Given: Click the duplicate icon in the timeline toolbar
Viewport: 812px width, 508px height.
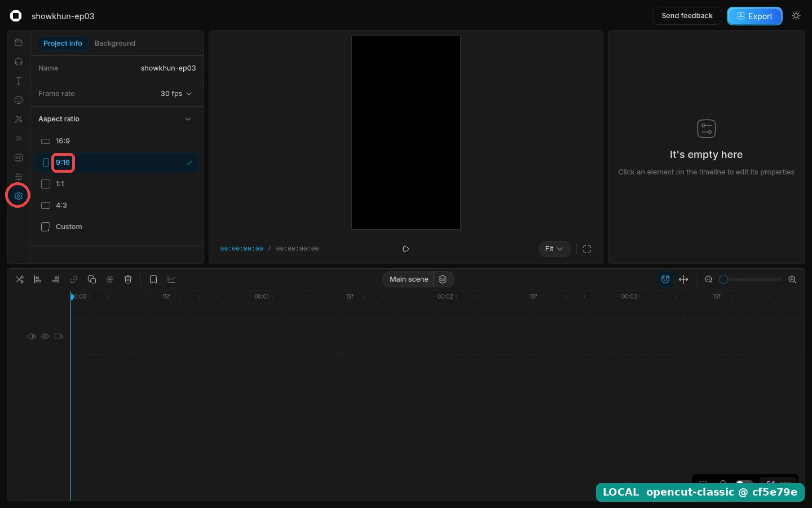Looking at the screenshot, I should pyautogui.click(x=92, y=279).
